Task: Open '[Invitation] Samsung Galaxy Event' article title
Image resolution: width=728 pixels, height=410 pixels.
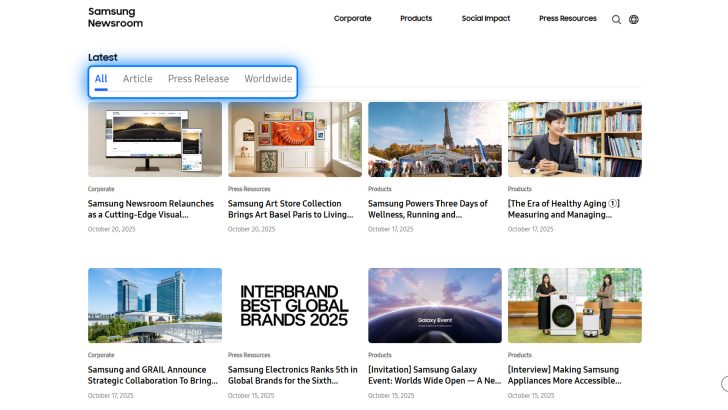Action: point(435,375)
